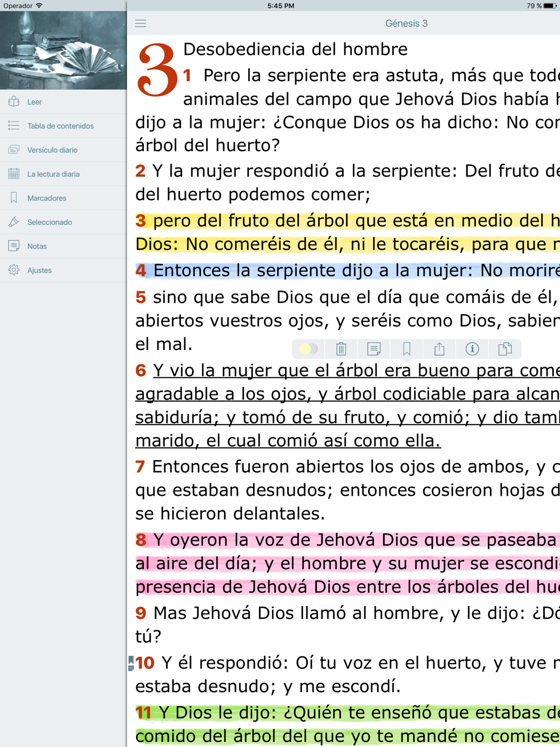
Task: Tap verse 2 'Y la mujer respondió'
Action: (x=348, y=183)
